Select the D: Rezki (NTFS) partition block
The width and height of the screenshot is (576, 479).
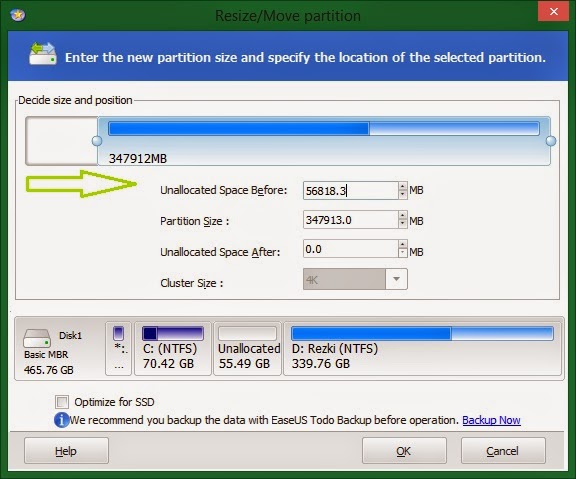(422, 348)
